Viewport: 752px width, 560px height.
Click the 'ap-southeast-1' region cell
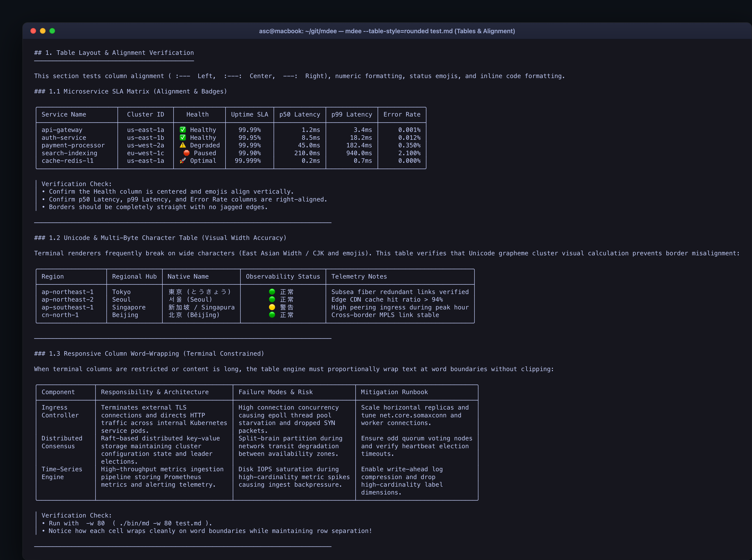pos(67,308)
